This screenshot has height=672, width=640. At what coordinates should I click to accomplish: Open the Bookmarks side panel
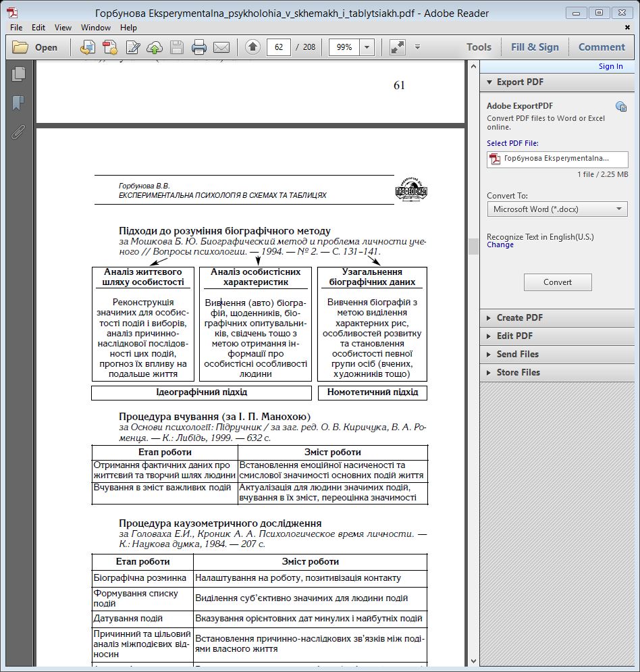click(18, 103)
